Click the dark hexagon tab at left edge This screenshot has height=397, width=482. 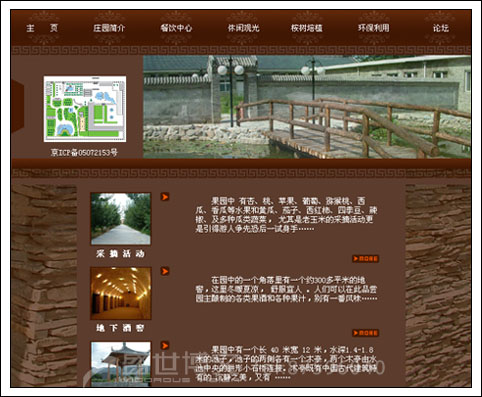(x=18, y=107)
